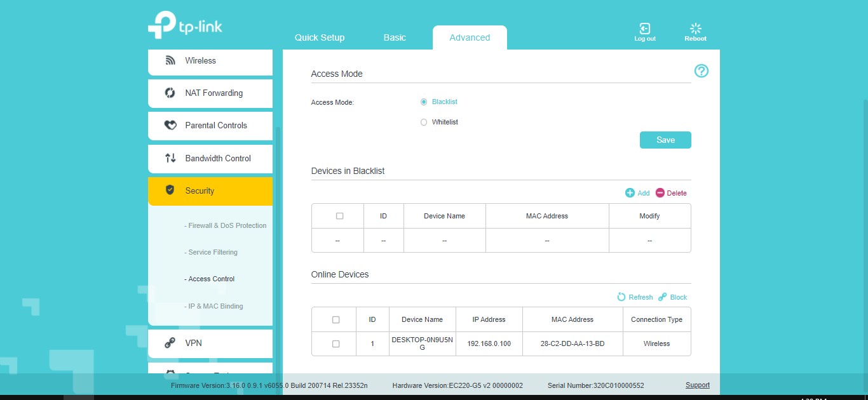This screenshot has width=868, height=400.
Task: Expand the Wireless sidebar menu
Action: click(210, 61)
